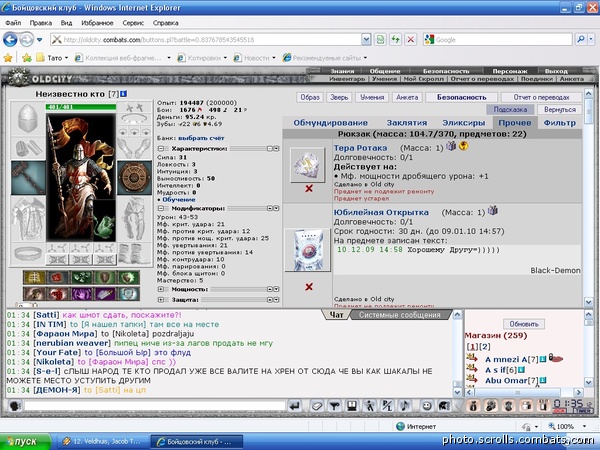
Task: Click the Обновить button in player list
Action: pyautogui.click(x=524, y=324)
